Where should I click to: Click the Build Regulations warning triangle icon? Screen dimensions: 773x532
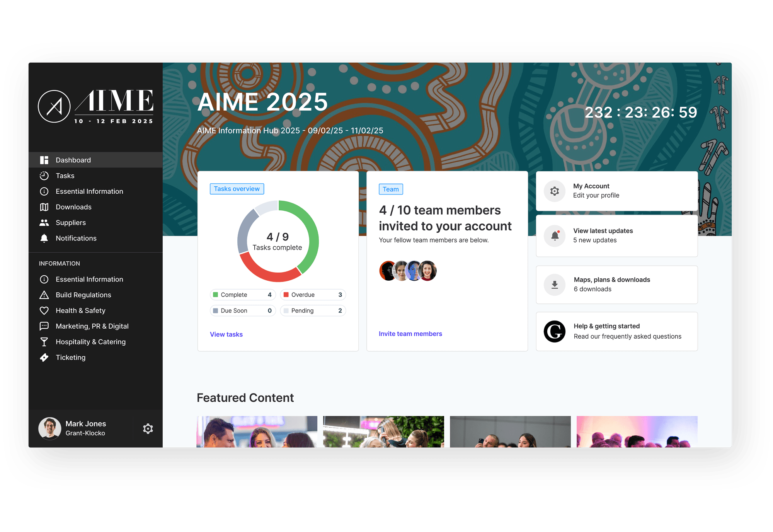(44, 295)
